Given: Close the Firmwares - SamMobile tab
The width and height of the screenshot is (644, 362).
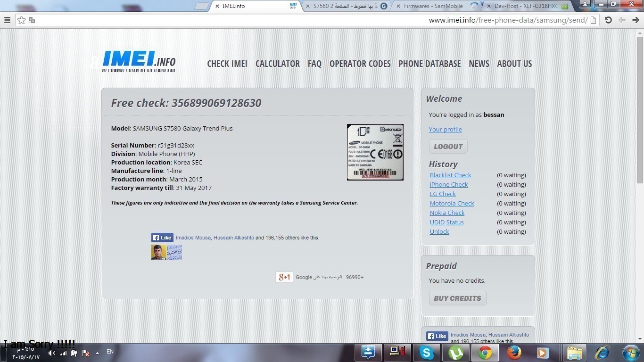Looking at the screenshot, I should pos(398,6).
